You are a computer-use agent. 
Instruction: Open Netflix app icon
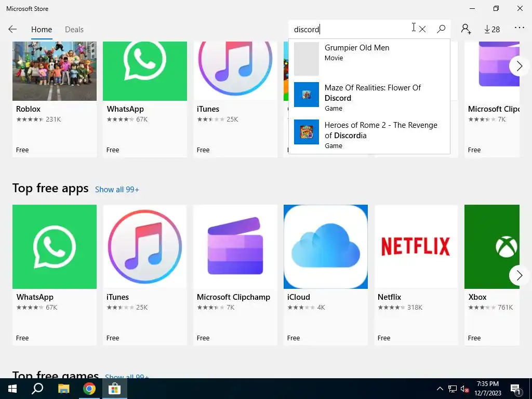[x=416, y=247]
